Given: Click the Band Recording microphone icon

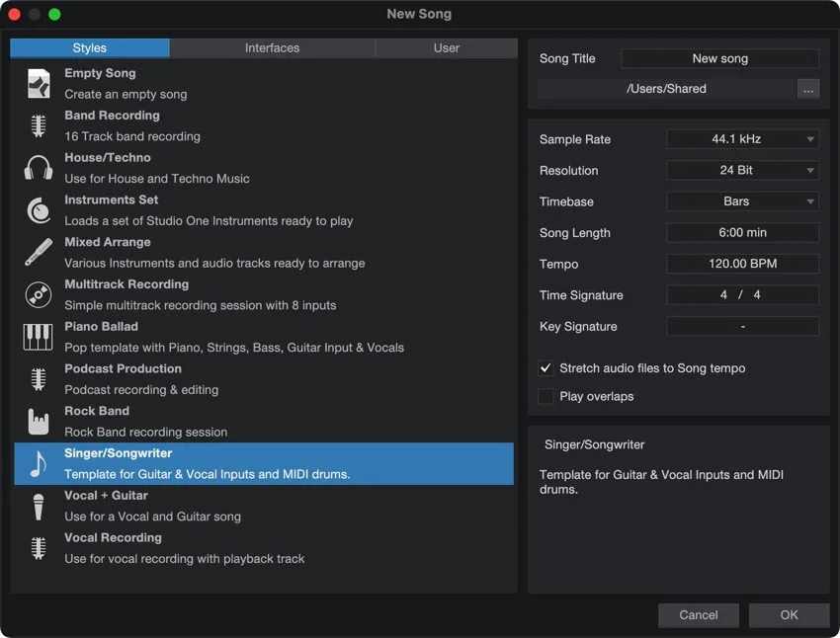Looking at the screenshot, I should click(38, 125).
